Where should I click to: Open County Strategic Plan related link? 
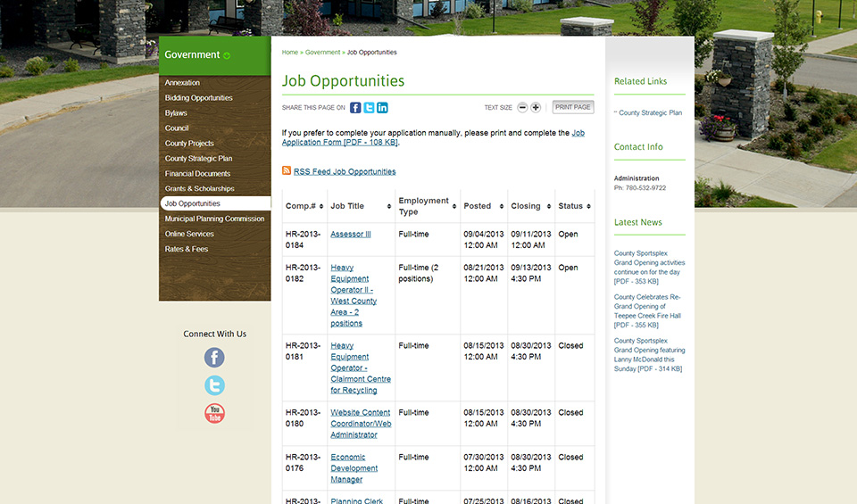tap(650, 113)
